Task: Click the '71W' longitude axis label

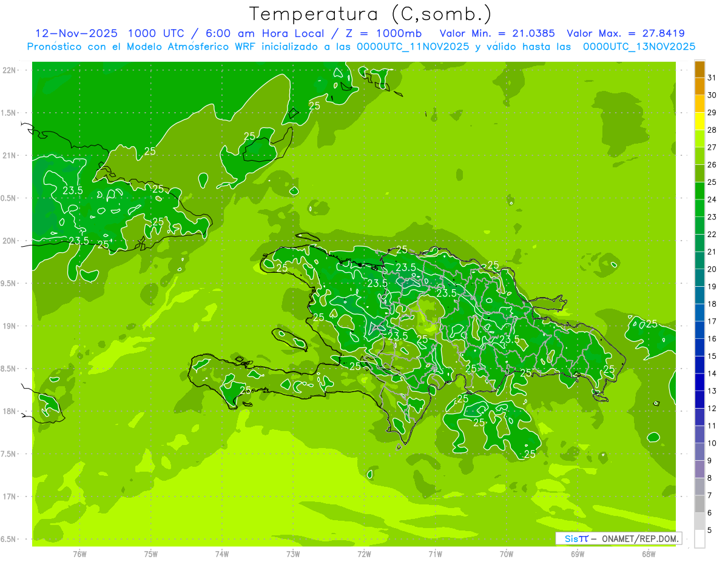Action: click(435, 554)
